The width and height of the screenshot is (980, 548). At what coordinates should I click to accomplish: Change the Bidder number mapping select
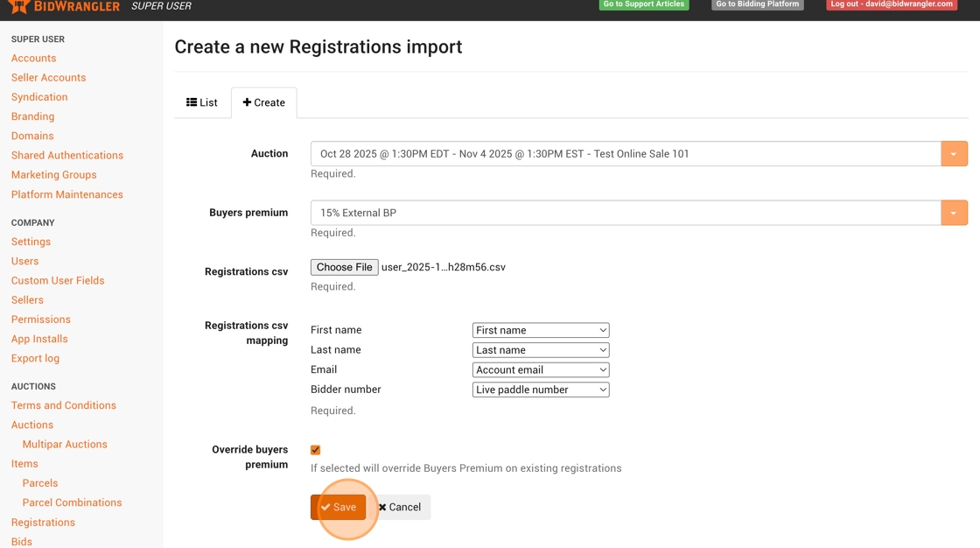(x=540, y=390)
